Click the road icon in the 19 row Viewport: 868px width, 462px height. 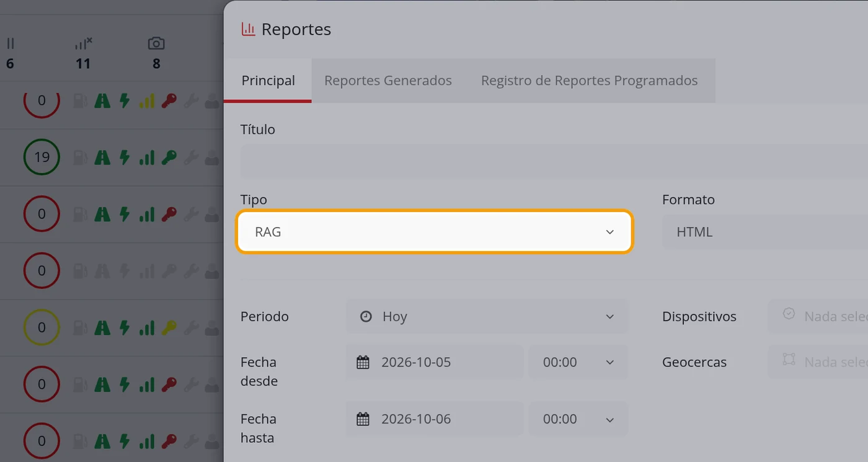[102, 158]
